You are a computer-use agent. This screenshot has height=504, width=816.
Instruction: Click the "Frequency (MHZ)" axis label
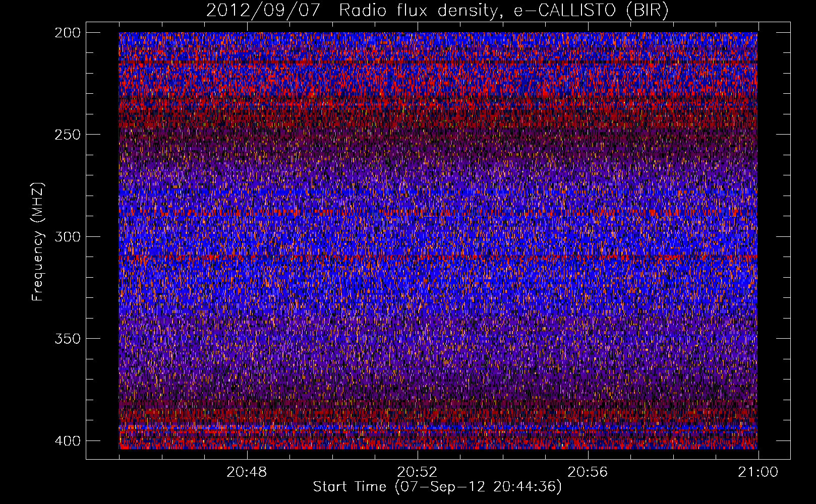tap(38, 241)
